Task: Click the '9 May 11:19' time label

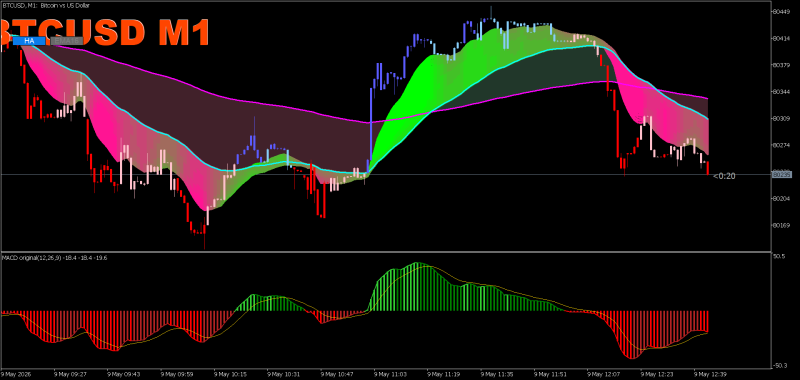Action: tap(444, 374)
